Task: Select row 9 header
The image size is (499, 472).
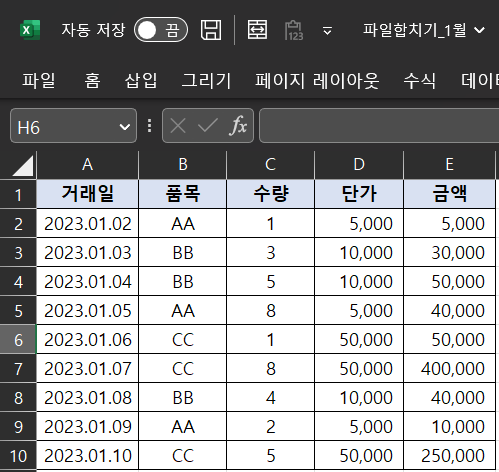Action: click(18, 427)
